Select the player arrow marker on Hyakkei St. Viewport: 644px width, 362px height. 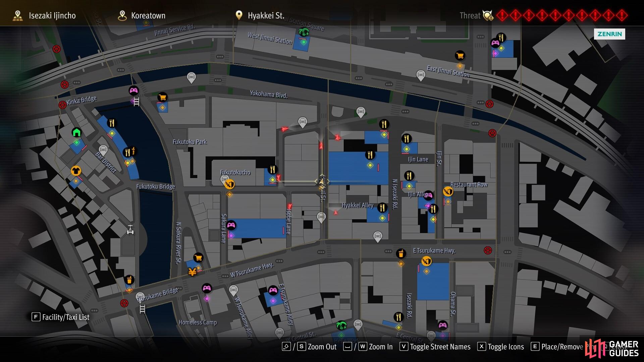[322, 181]
